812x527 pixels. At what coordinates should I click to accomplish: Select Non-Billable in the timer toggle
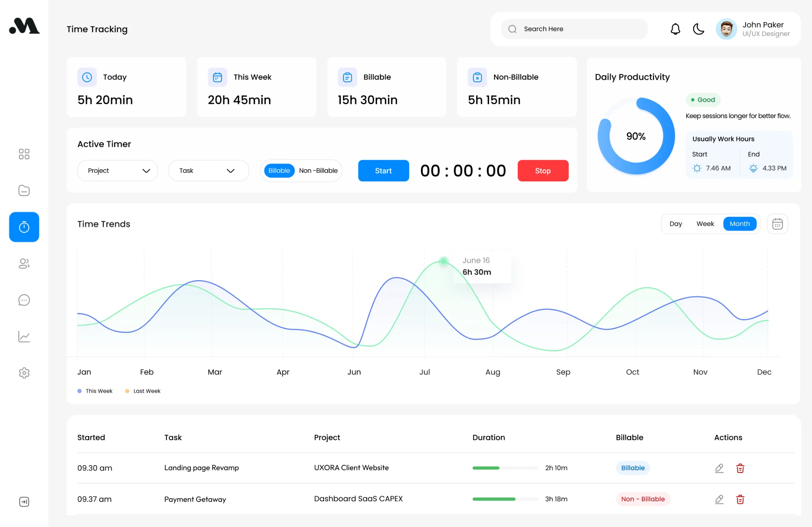(318, 170)
